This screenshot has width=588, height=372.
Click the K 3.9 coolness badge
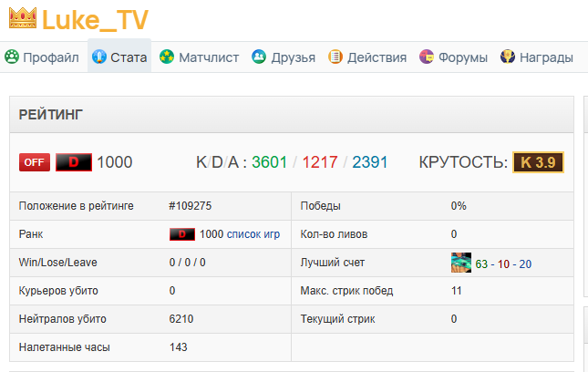pos(538,162)
